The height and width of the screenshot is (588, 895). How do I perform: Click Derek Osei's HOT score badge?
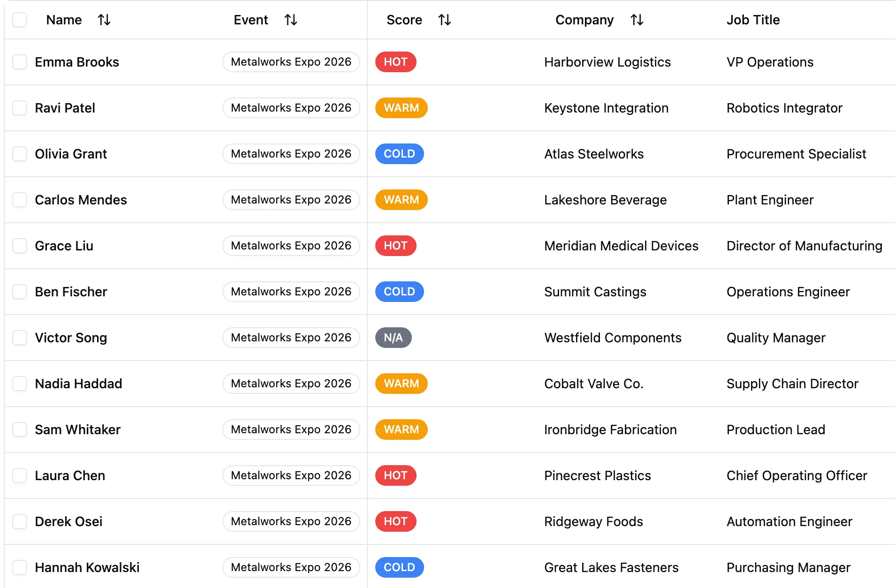click(395, 521)
